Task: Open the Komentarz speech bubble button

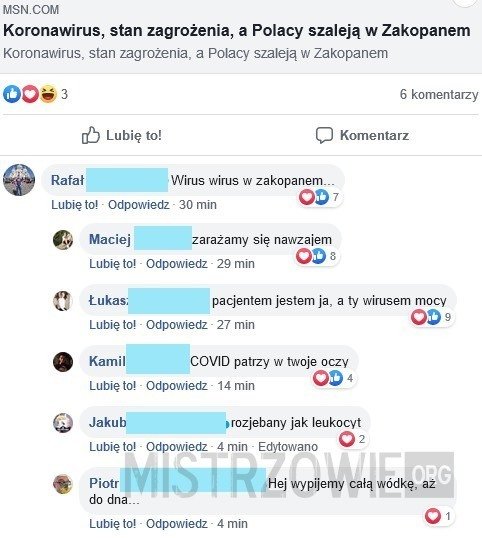Action: 362,135
